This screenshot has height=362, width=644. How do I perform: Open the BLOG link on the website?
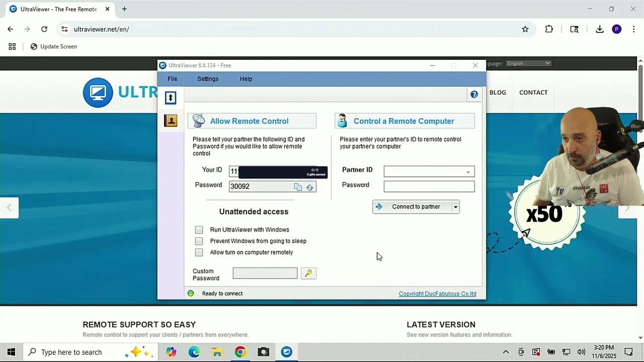click(x=498, y=93)
